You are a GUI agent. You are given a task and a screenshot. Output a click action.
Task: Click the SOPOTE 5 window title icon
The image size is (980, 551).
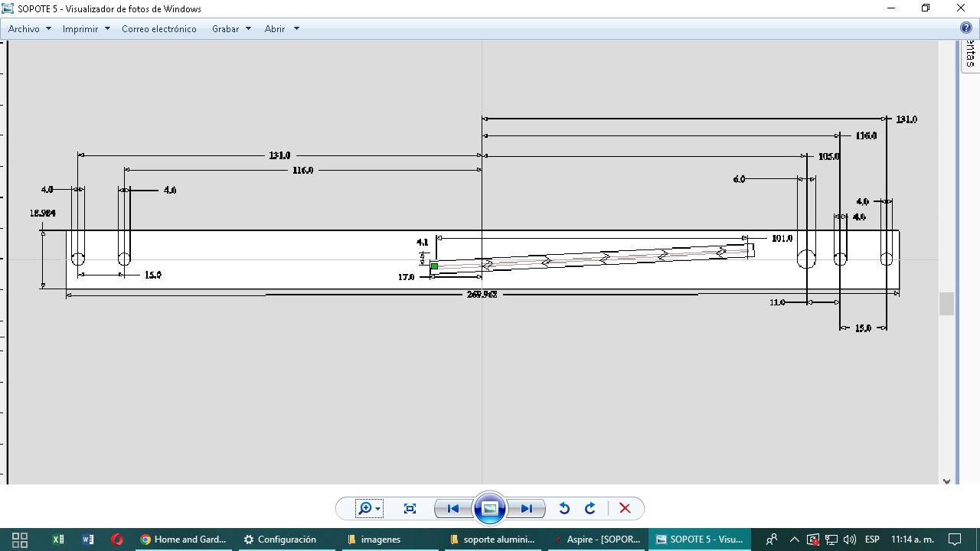[8, 8]
